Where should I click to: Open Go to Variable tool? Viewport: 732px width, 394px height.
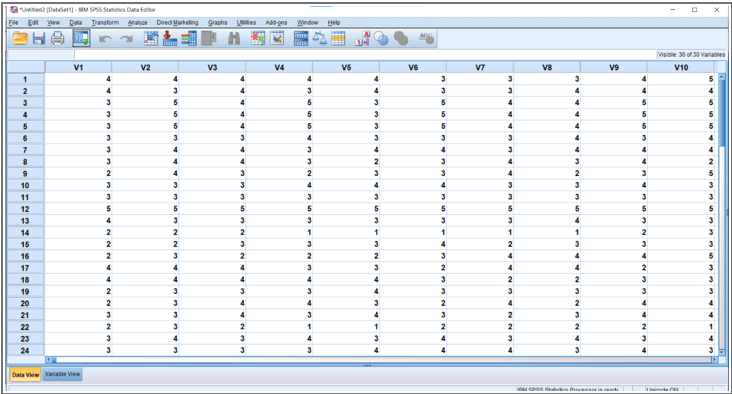coord(169,38)
